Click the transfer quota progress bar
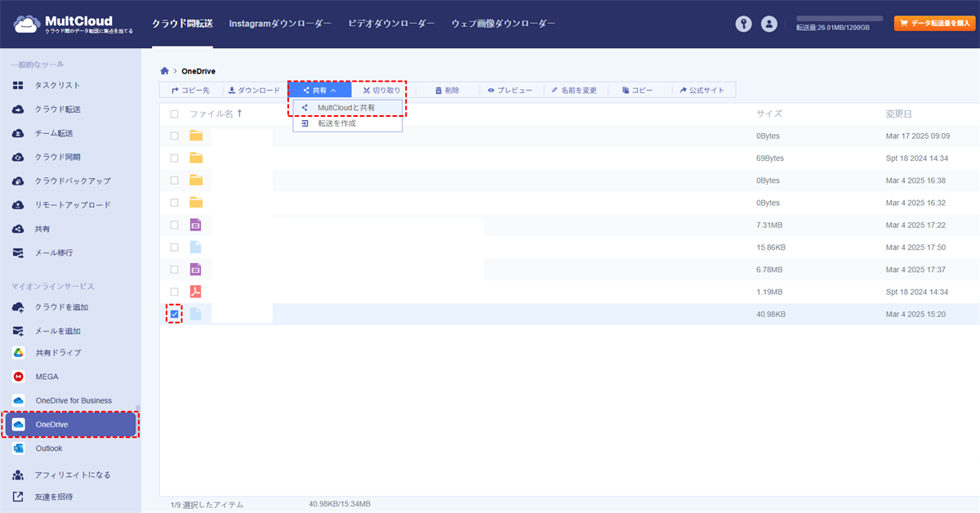 [840, 18]
